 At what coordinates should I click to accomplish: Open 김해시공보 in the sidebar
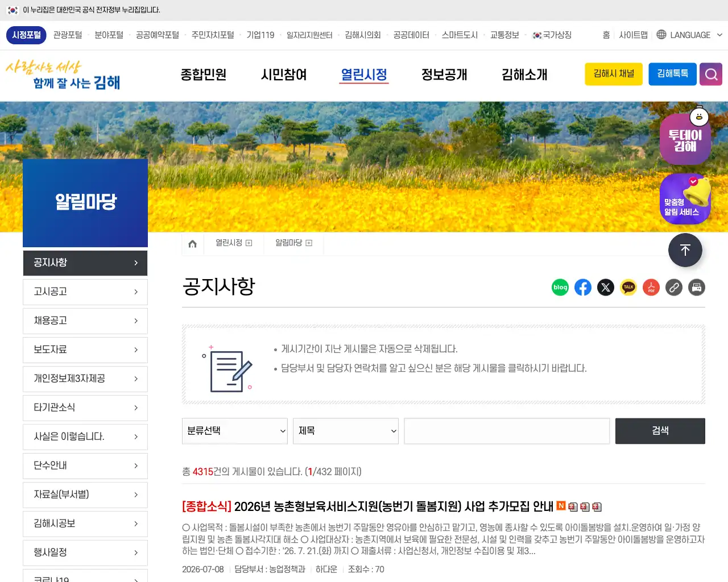pyautogui.click(x=85, y=524)
